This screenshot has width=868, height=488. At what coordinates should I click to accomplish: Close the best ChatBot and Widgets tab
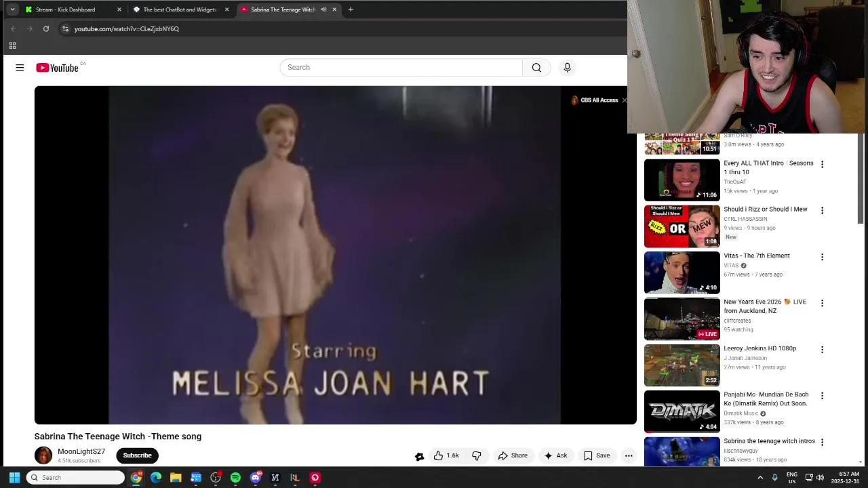[226, 9]
